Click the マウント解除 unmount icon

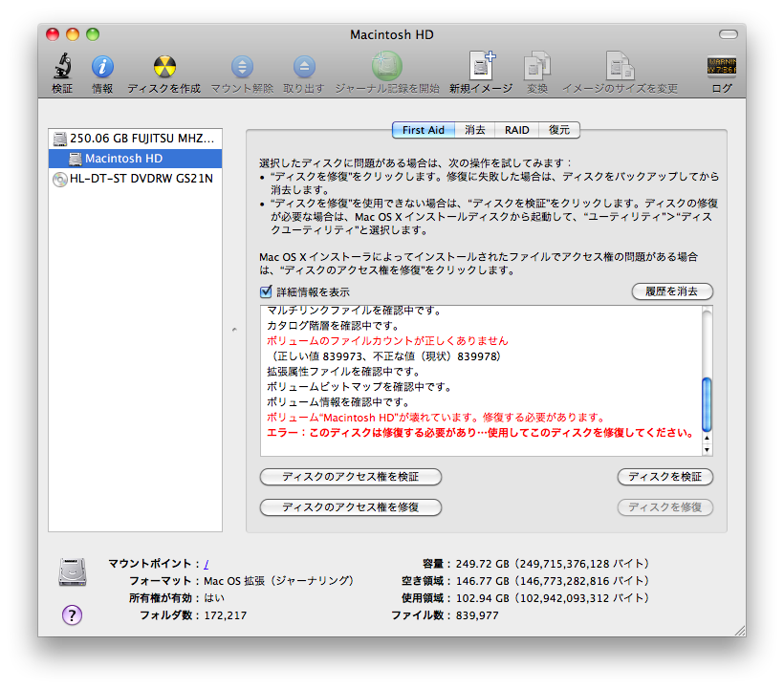tap(242, 67)
